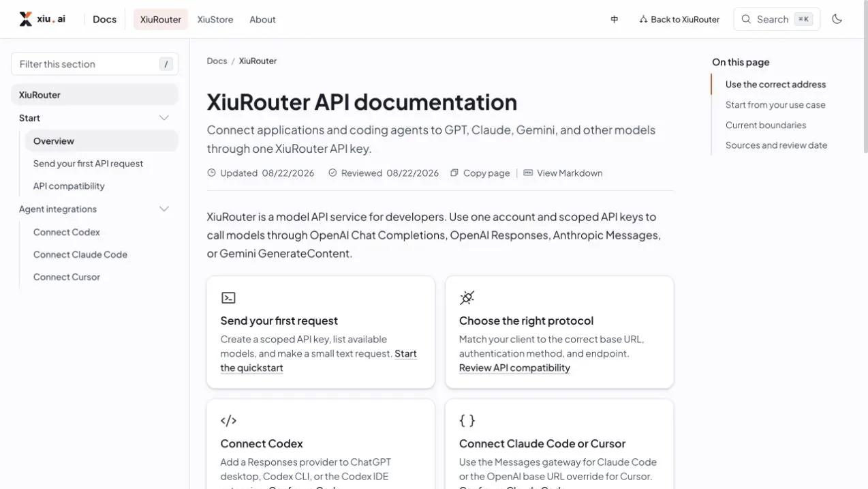The height and width of the screenshot is (489, 868).
Task: Focus the Filter this section field
Action: tap(95, 64)
